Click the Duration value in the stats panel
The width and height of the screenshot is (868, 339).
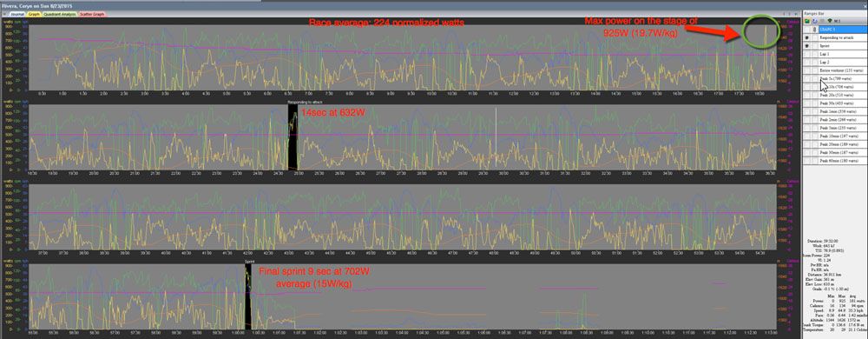pyautogui.click(x=831, y=241)
